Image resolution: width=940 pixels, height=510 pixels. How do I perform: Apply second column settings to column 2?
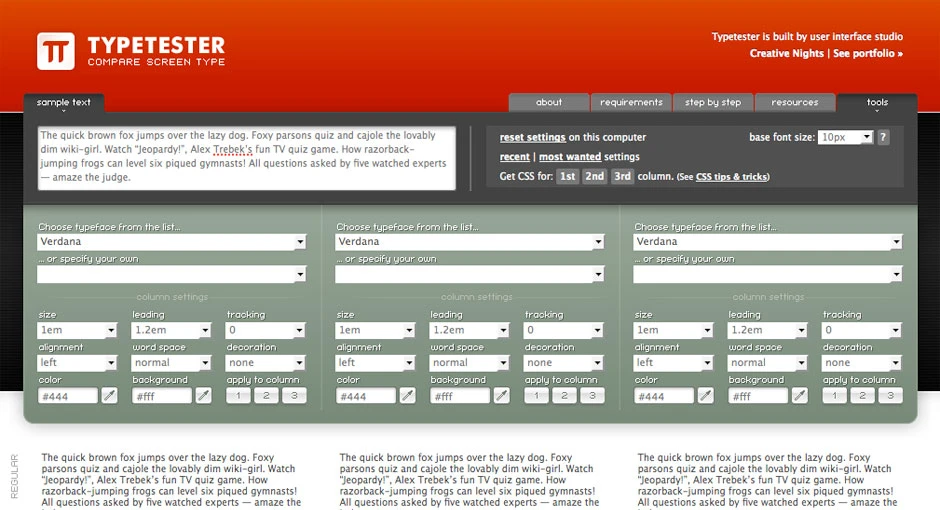tap(564, 396)
